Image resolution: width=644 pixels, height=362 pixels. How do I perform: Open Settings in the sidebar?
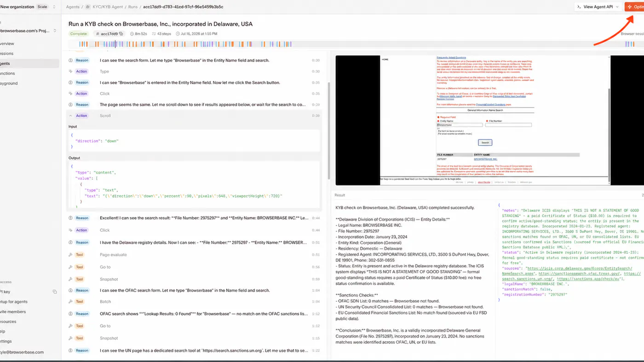(x=6, y=341)
